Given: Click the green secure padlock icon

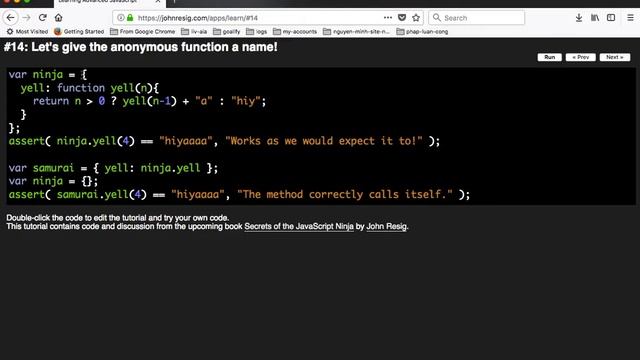Looking at the screenshot, I should coord(130,18).
